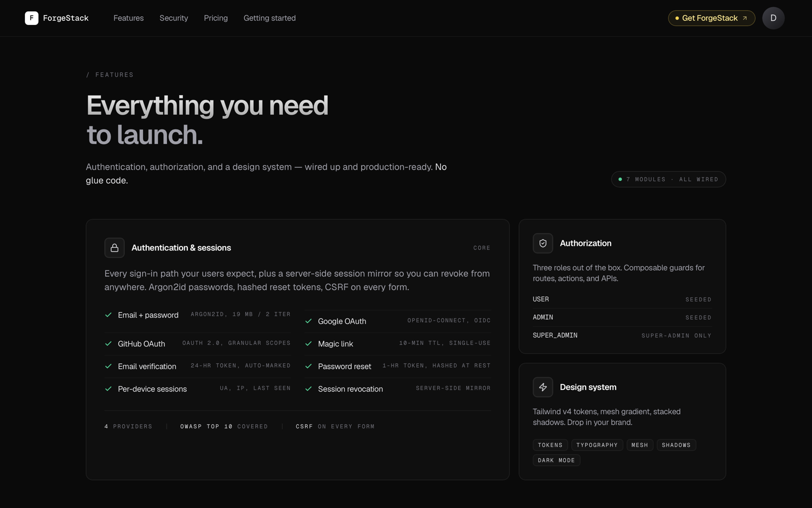812x508 pixels.
Task: Select the ADMIN role row
Action: click(622, 317)
